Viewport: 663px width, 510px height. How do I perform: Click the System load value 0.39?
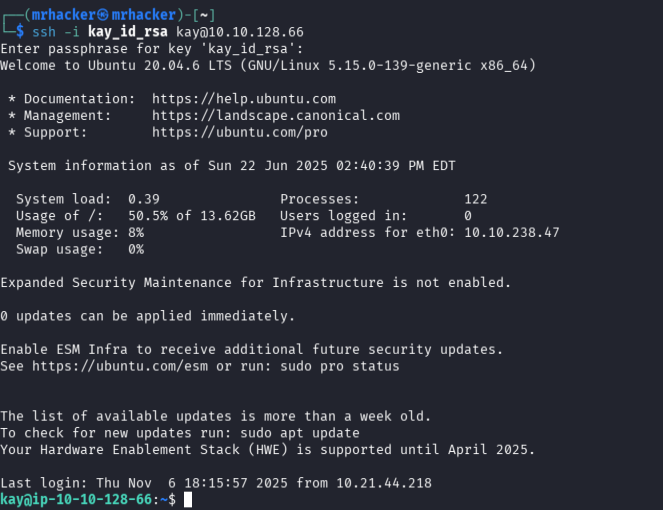[144, 199]
